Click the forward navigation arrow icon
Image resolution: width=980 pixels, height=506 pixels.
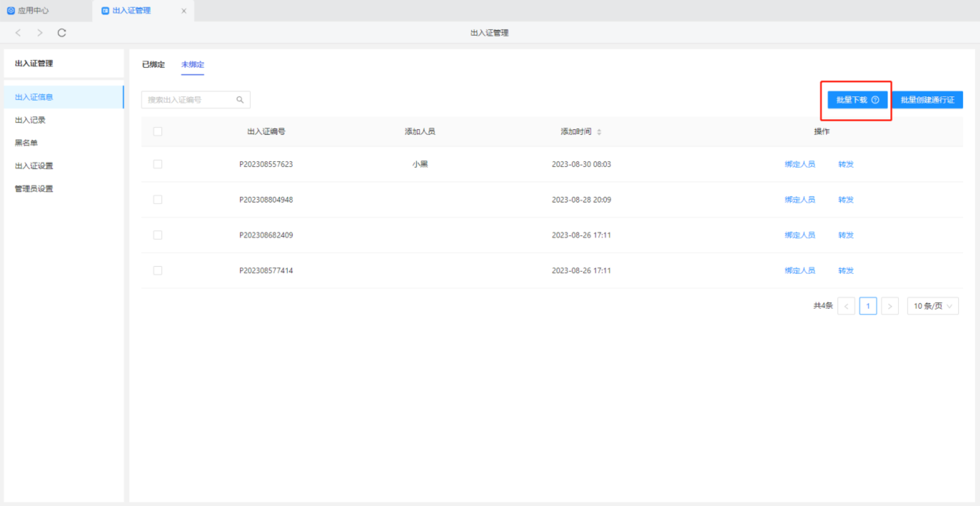point(40,33)
